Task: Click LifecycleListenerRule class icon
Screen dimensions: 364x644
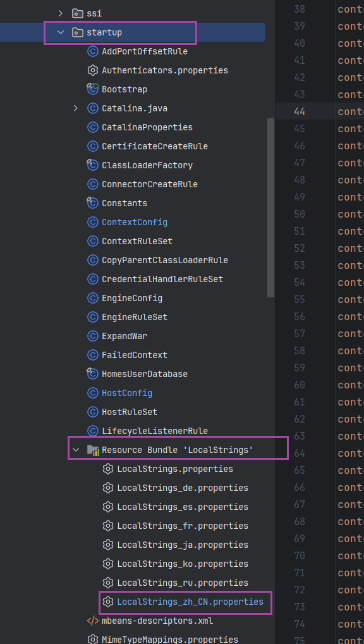Action: tap(93, 431)
